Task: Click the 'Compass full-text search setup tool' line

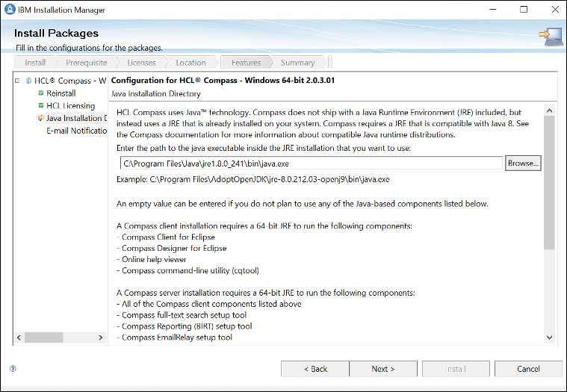Action: coord(182,315)
